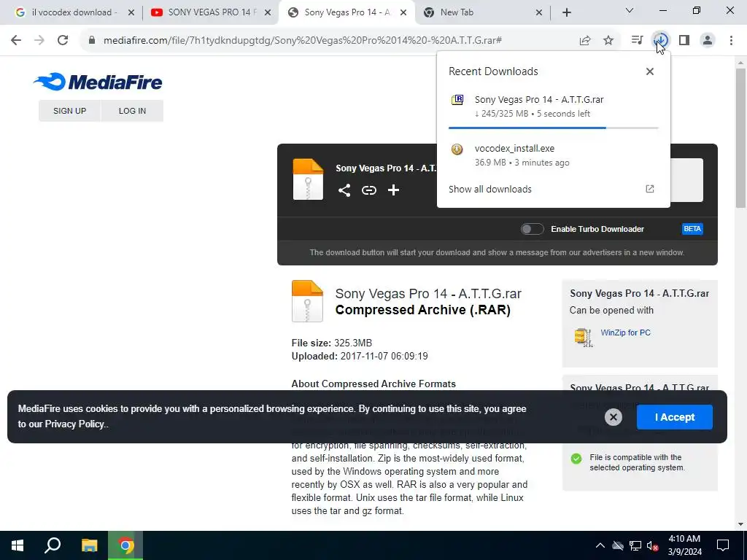Open the Chrome profile avatar
Image resolution: width=747 pixels, height=560 pixels.
pos(708,40)
